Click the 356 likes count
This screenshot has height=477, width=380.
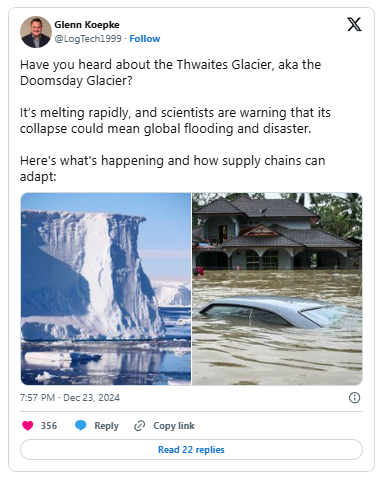click(49, 426)
